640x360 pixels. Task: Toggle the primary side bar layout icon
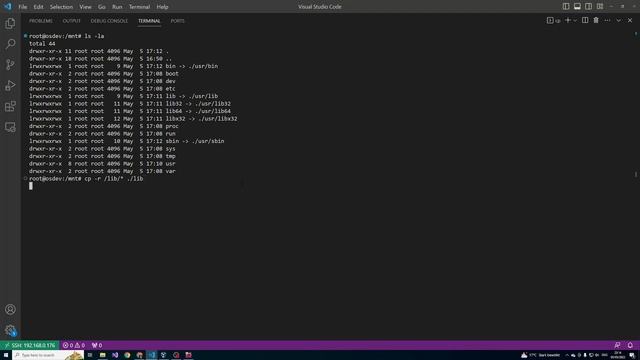(x=566, y=7)
